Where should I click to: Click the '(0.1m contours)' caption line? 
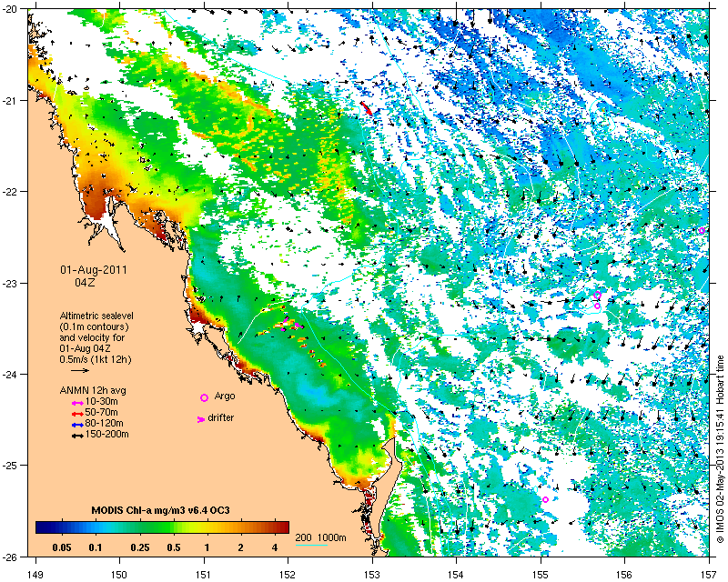[94, 326]
